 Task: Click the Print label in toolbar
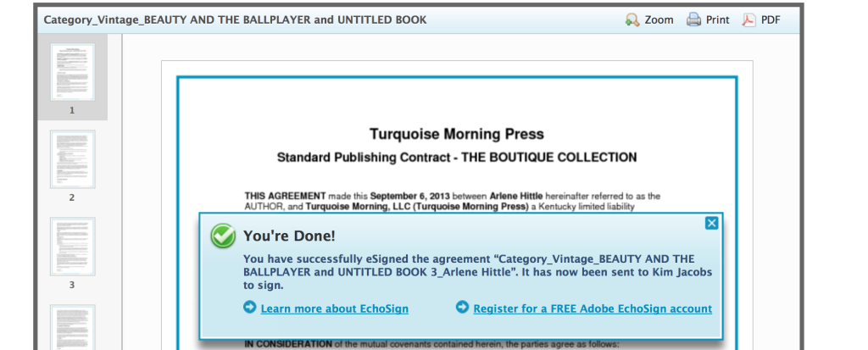point(717,20)
